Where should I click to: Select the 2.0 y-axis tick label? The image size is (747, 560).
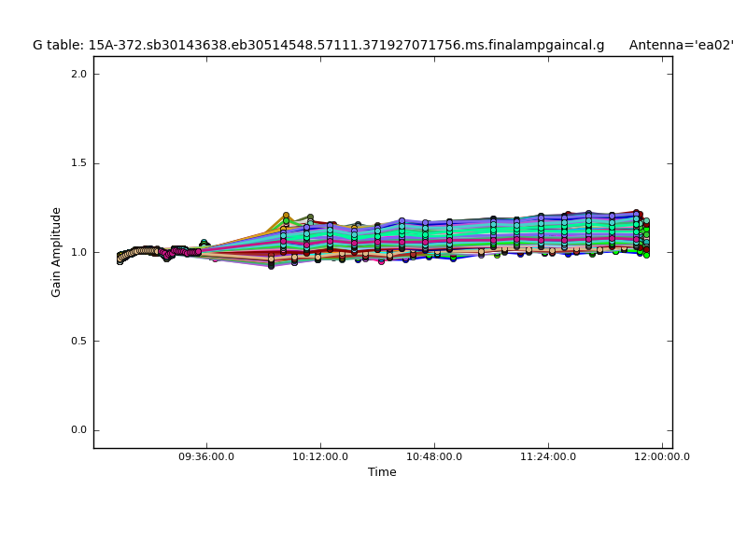(78, 75)
